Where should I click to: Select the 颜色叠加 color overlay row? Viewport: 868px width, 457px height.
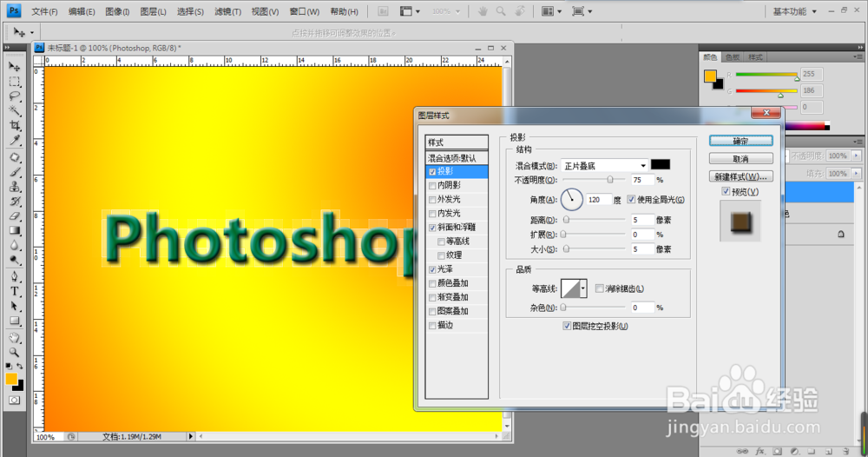(457, 283)
